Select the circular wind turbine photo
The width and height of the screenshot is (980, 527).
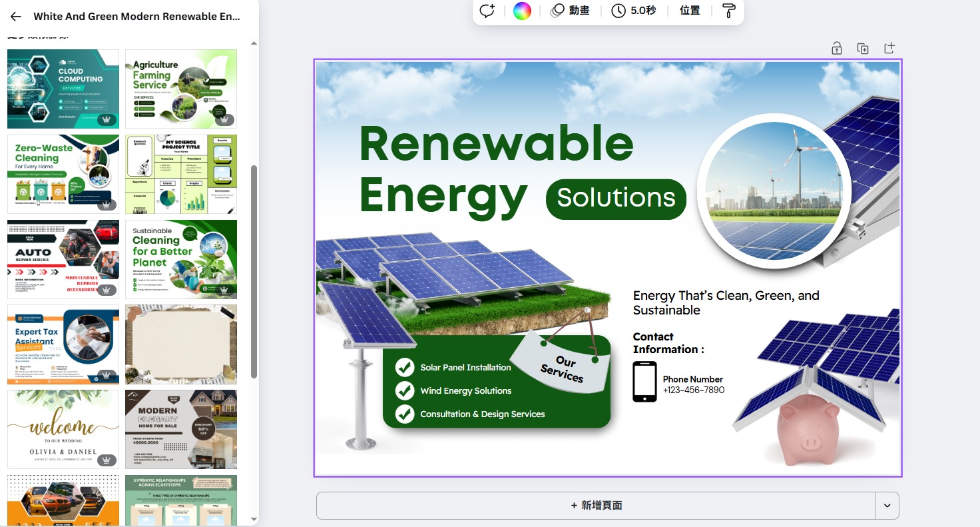click(x=774, y=191)
